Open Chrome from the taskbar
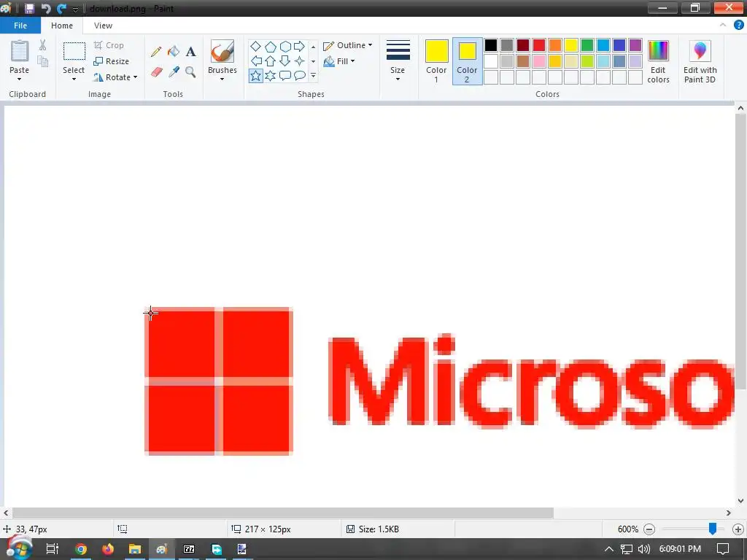 pyautogui.click(x=81, y=549)
